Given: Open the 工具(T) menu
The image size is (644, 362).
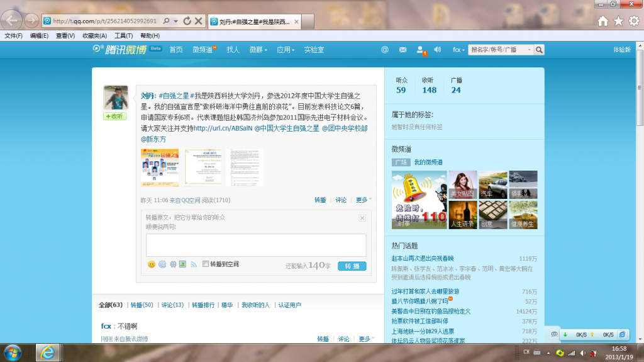Looking at the screenshot, I should [x=124, y=36].
